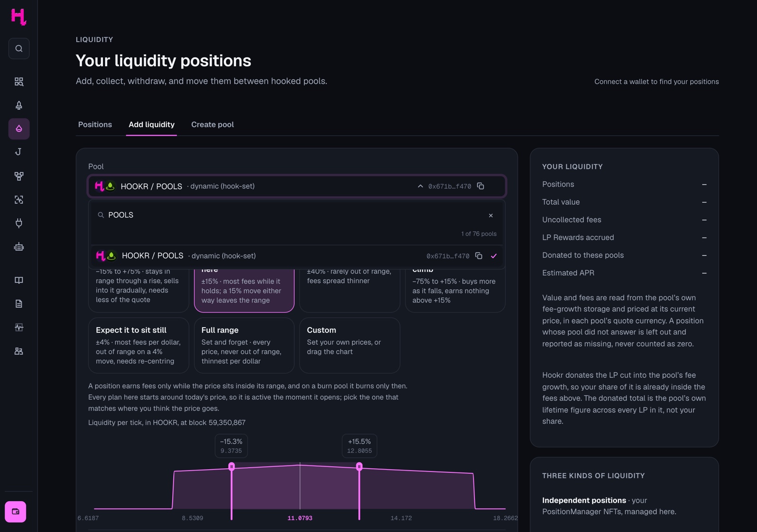This screenshot has height=532, width=757.
Task: Click the 'Independent positions' bold text
Action: coord(584,500)
